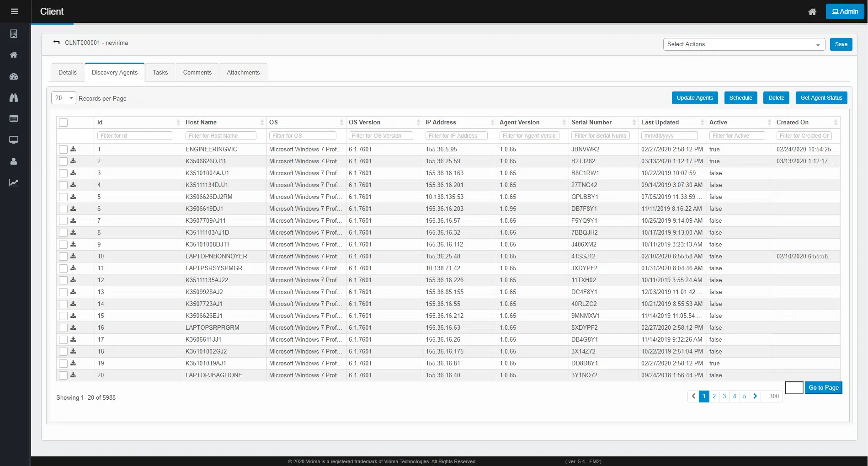Viewport: 868px width, 466px height.
Task: Click the monitor icon in the sidebar
Action: click(x=14, y=140)
